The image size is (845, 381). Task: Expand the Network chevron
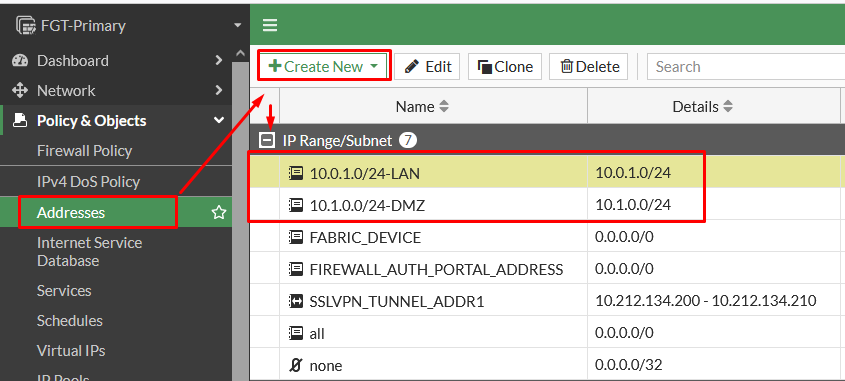218,91
